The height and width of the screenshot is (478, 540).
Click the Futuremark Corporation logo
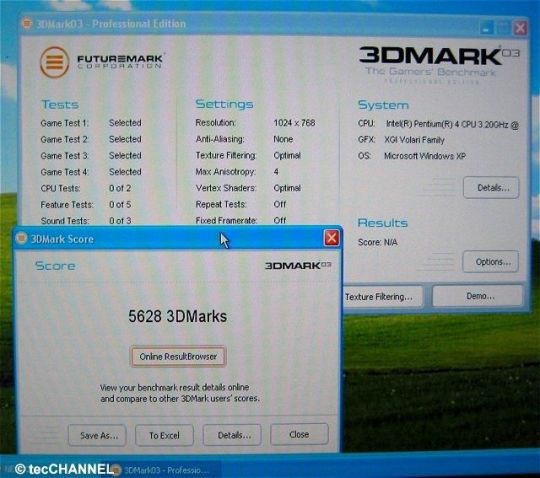click(x=102, y=62)
